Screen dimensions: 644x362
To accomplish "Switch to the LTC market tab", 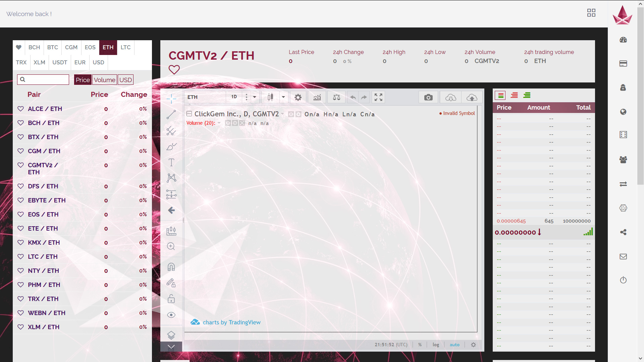I will point(125,47).
